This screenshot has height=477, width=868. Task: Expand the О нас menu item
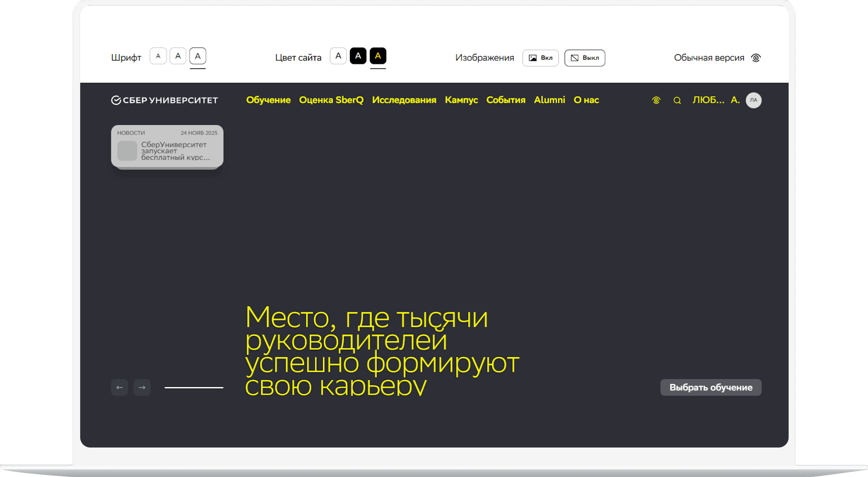click(x=586, y=100)
